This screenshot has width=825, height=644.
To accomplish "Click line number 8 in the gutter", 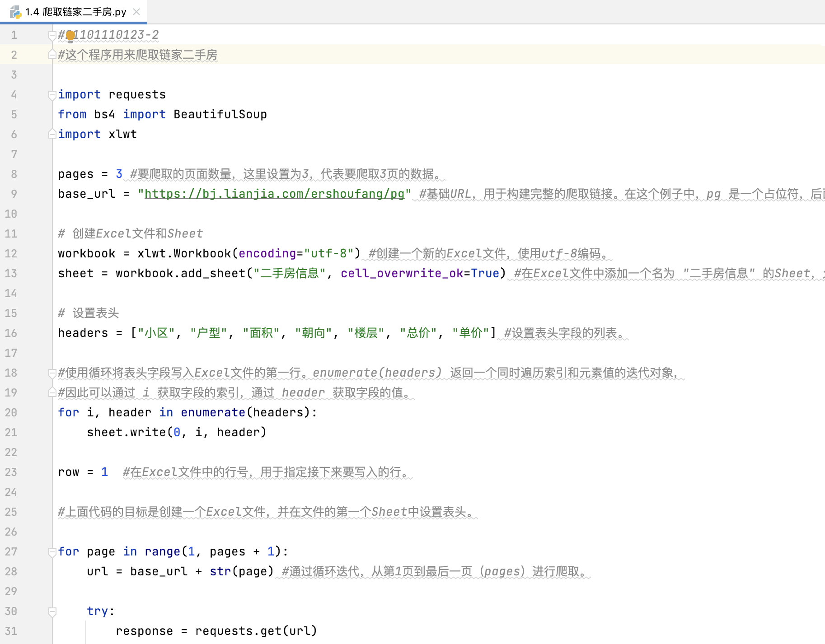I will pos(14,174).
